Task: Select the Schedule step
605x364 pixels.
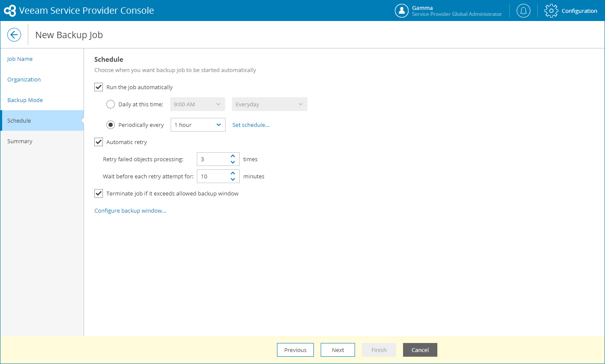Action: (42, 120)
